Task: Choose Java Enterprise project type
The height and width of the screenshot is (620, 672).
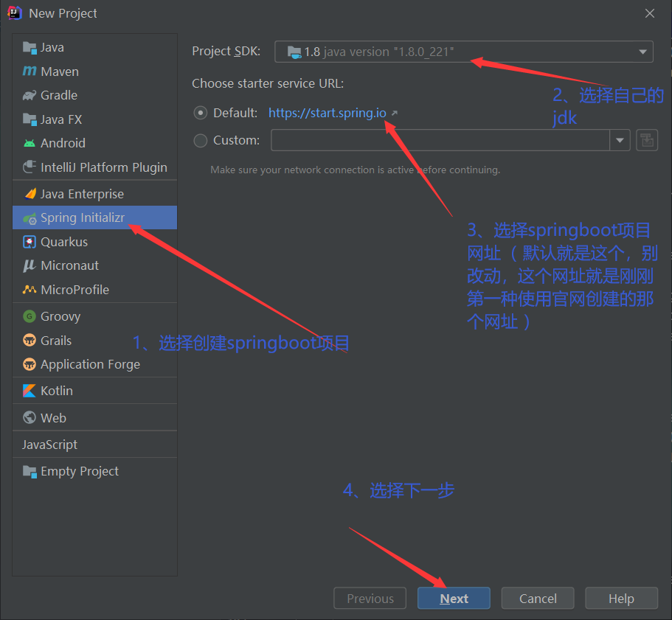Action: coord(94,194)
